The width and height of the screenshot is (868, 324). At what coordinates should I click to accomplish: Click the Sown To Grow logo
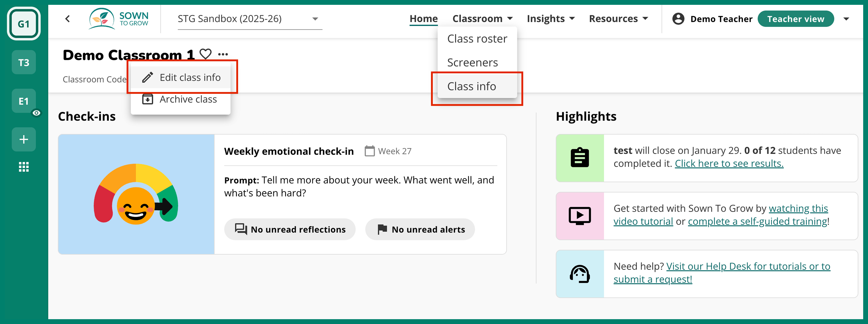coord(119,19)
